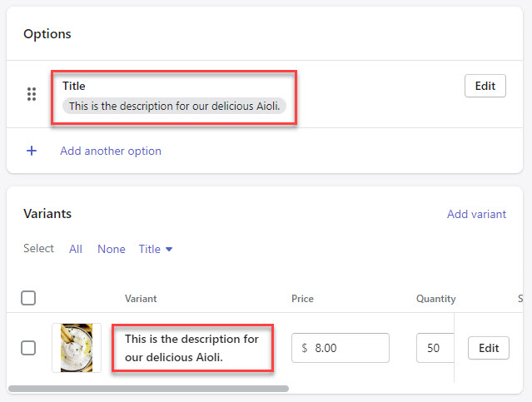Click the horizontal scrollbar under variants table
Viewport: 532px width, 402px height.
(x=148, y=388)
